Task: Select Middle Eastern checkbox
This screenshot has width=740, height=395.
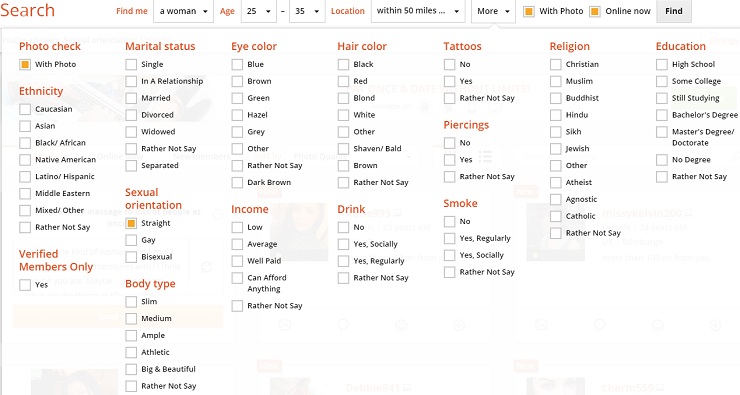Action: [x=25, y=193]
